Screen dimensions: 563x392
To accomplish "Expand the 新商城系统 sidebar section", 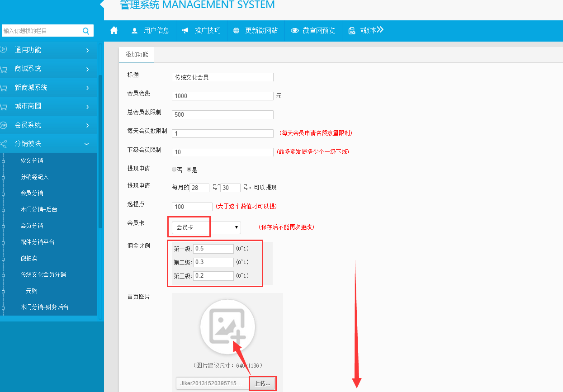I will [x=48, y=87].
